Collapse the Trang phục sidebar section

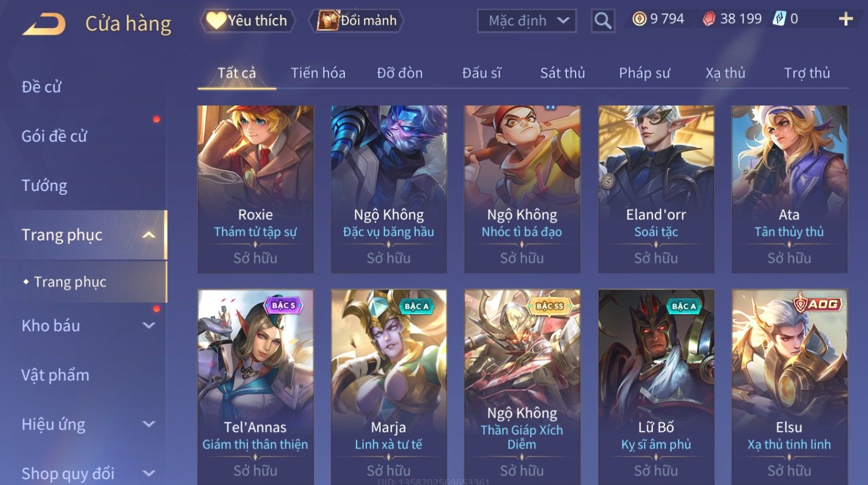tap(149, 235)
